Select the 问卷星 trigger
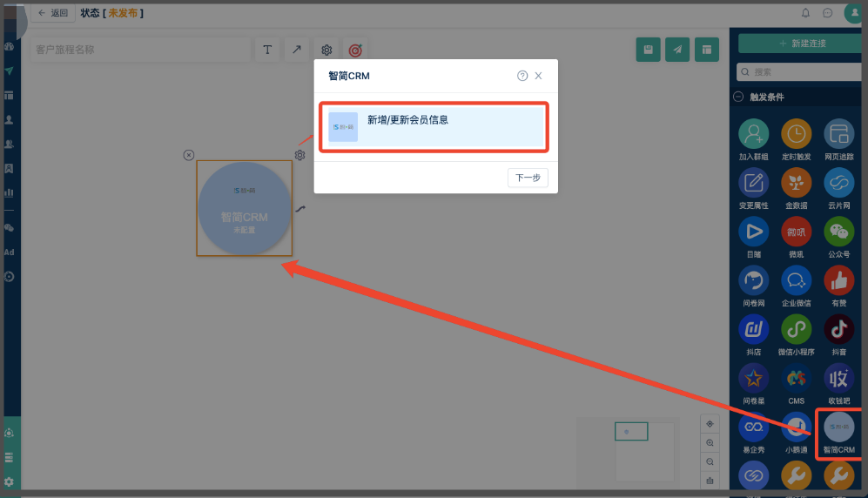Screen dimensions: 868x498 pyautogui.click(x=753, y=385)
